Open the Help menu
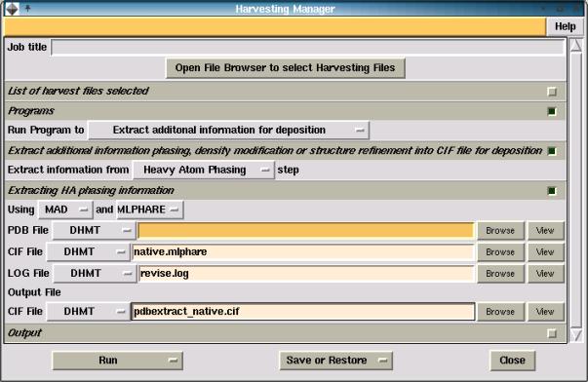The image size is (588, 382). [x=566, y=26]
